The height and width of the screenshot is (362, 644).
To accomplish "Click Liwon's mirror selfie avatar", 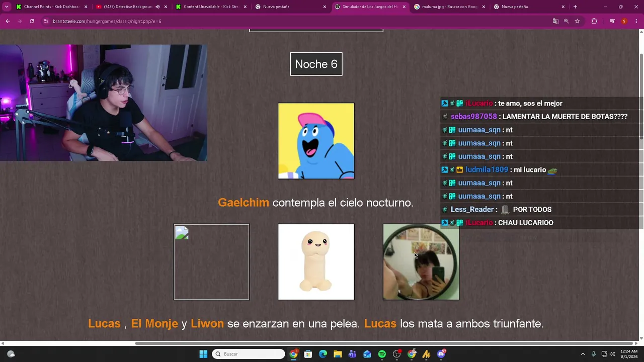I will (x=421, y=262).
